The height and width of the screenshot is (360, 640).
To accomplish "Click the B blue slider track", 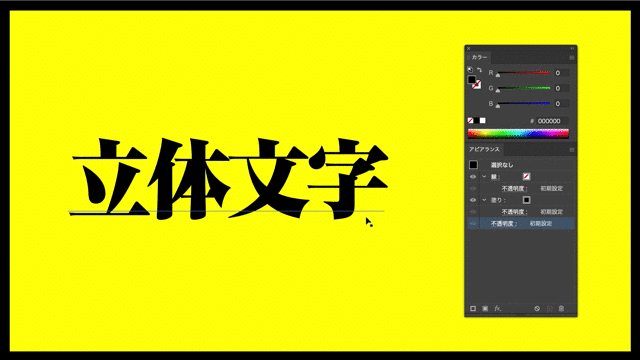I will click(x=524, y=104).
